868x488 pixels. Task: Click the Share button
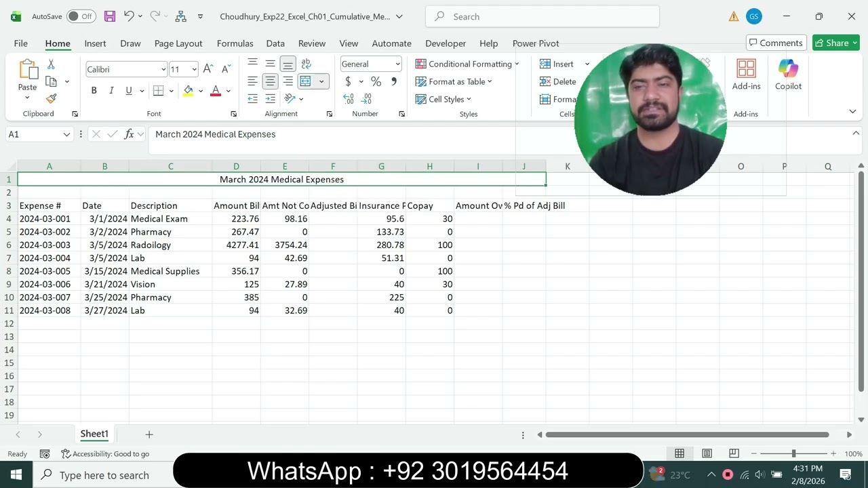[836, 43]
